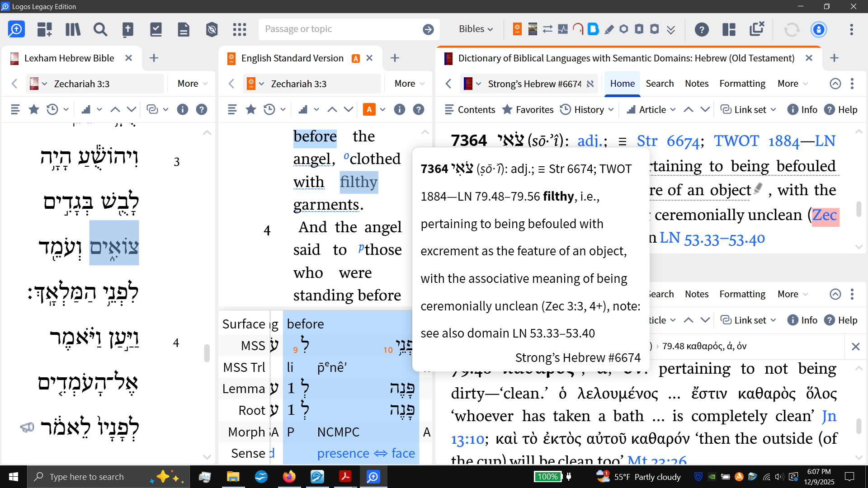The width and height of the screenshot is (868, 488).
Task: Click the magnifying glass Search icon
Action: 100,30
